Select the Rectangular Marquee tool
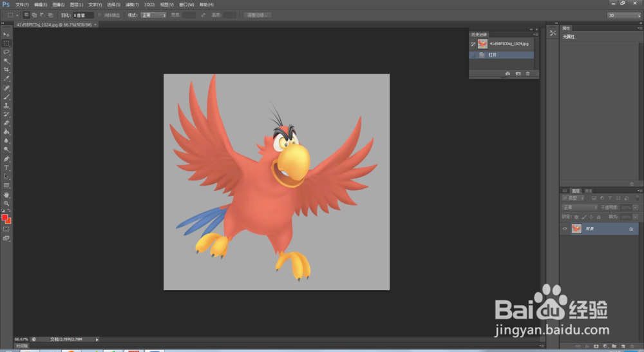The width and height of the screenshot is (644, 352). coord(6,43)
